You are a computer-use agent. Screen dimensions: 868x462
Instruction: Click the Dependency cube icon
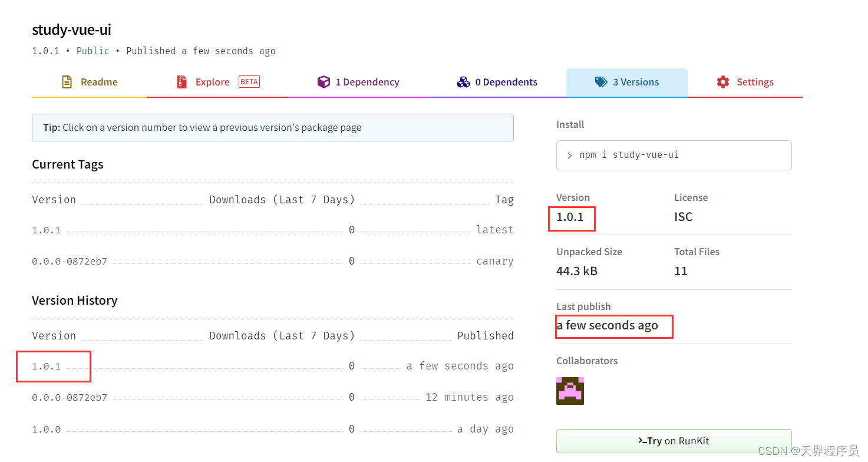point(324,82)
